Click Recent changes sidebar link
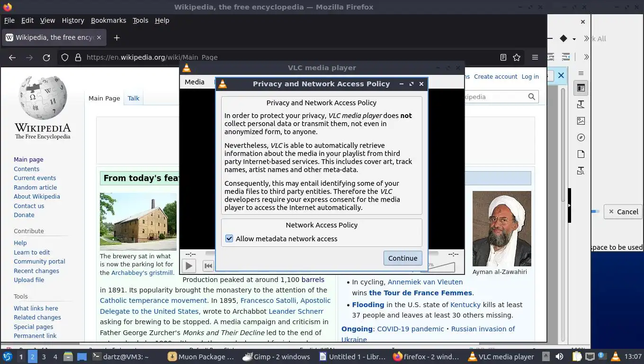Screen dimensions: 644x364 36,271
